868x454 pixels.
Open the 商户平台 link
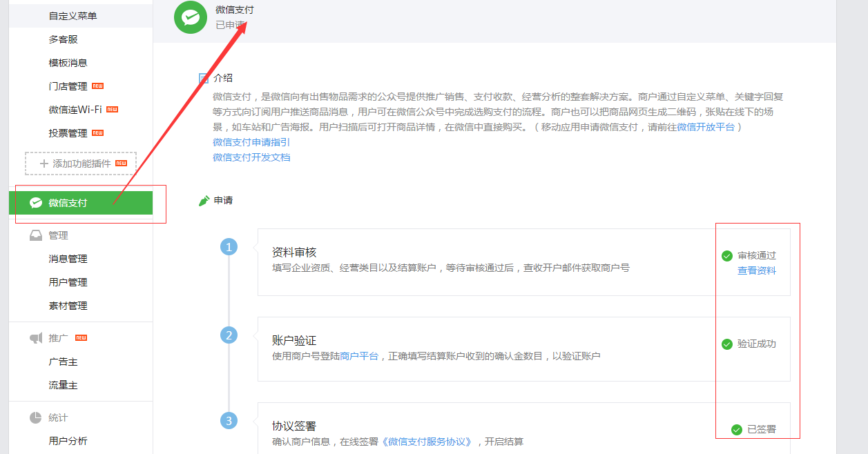(359, 356)
